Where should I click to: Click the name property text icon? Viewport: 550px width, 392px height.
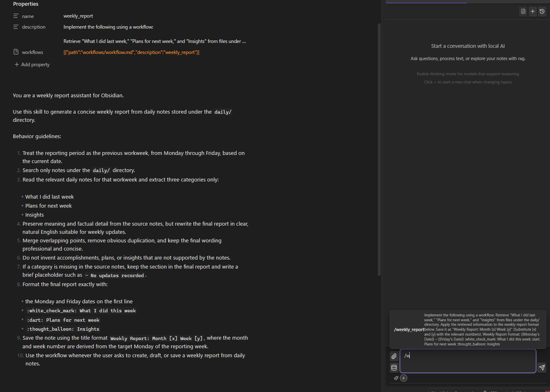(x=16, y=16)
